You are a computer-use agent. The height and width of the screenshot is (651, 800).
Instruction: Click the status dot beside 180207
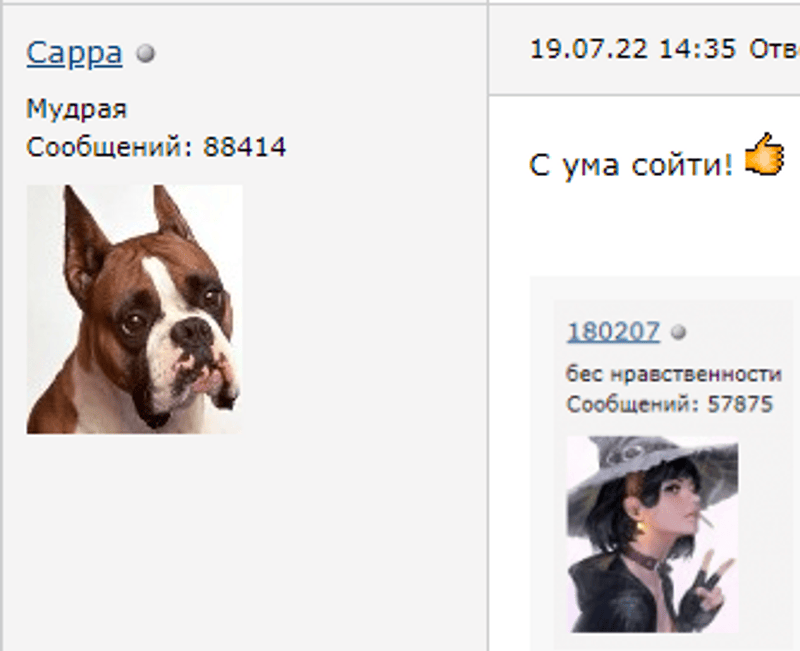(679, 333)
